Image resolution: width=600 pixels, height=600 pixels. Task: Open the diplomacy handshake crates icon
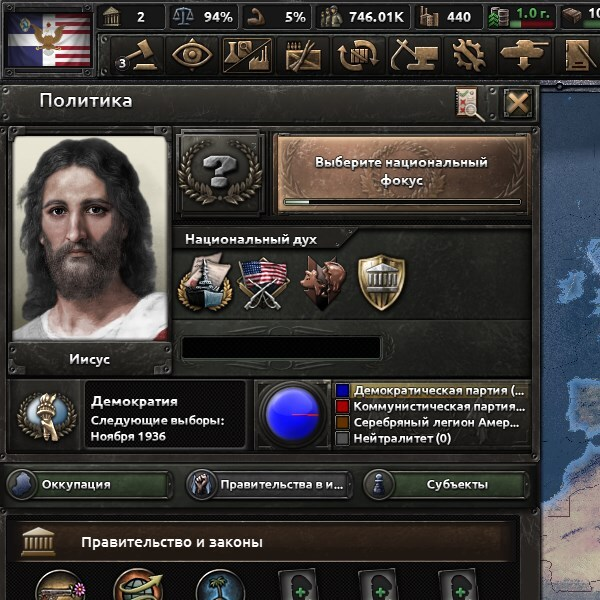point(302,55)
